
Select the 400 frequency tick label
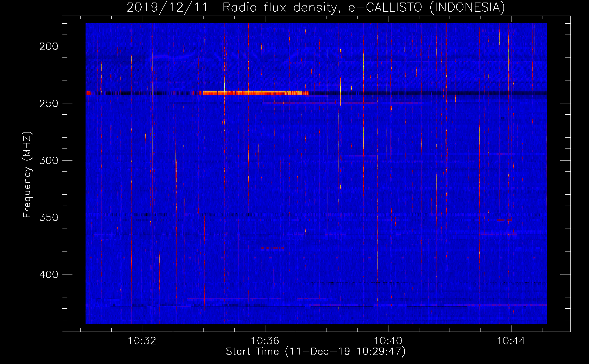pos(49,274)
